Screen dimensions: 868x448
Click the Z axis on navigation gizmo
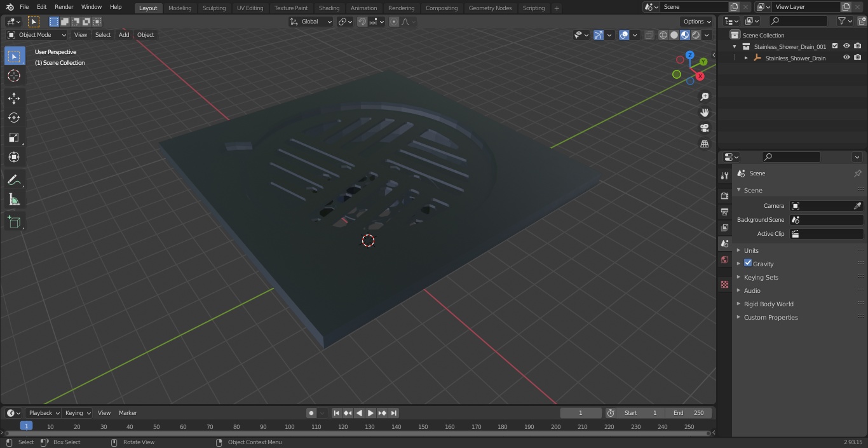click(689, 55)
